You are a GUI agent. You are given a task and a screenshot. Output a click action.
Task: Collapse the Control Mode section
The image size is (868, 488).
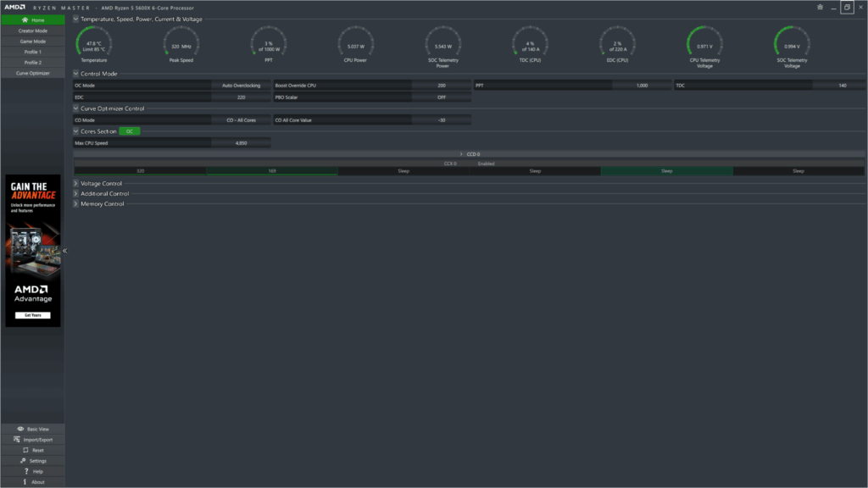point(75,73)
